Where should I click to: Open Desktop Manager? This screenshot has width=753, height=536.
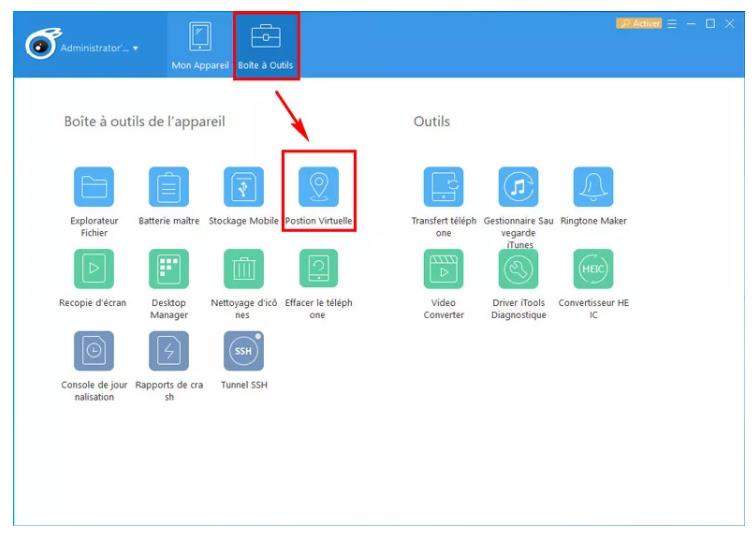tap(169, 269)
